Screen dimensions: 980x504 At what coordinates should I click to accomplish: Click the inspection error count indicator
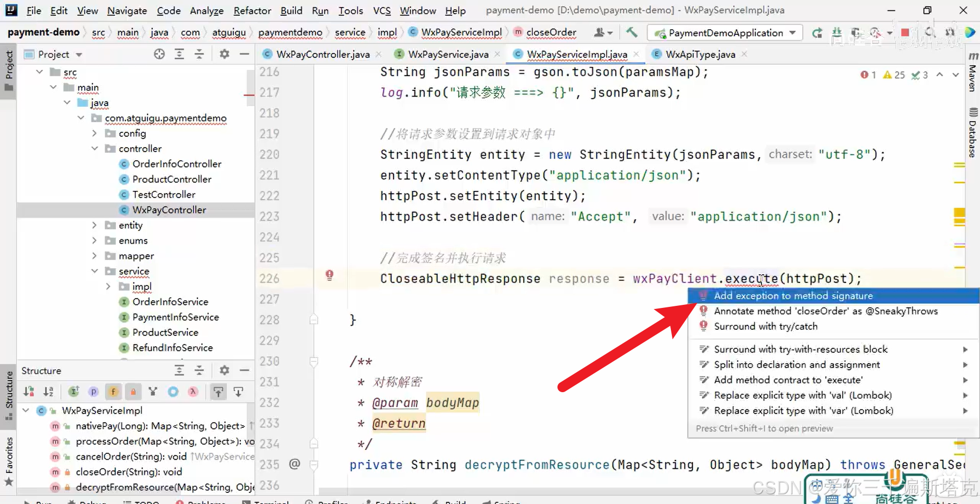point(868,75)
